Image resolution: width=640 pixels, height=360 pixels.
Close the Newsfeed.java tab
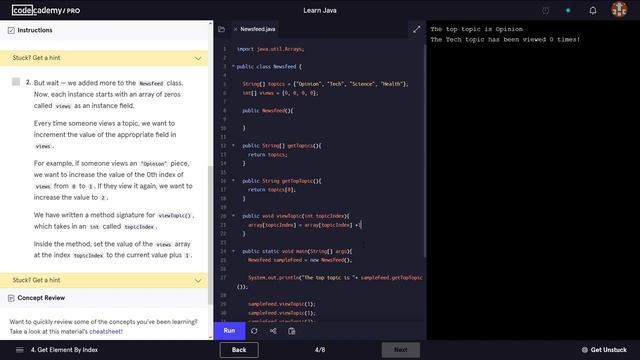point(235,29)
